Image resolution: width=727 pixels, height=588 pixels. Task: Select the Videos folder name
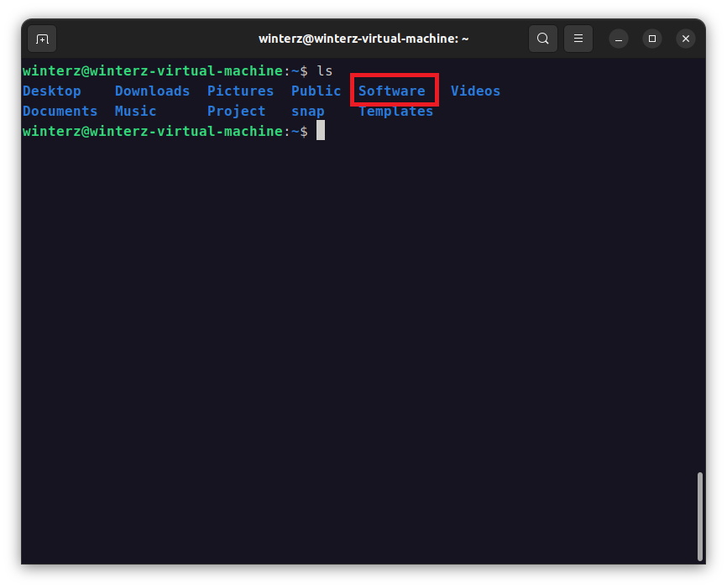pyautogui.click(x=475, y=91)
